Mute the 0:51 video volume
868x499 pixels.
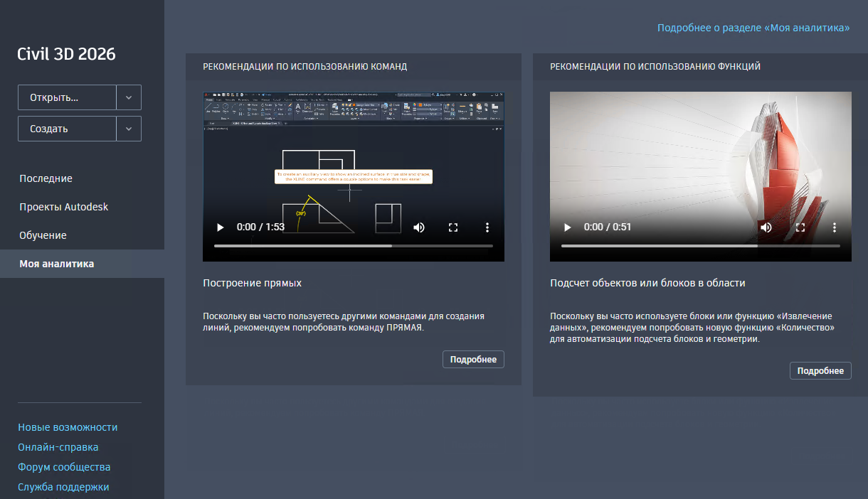click(x=766, y=227)
